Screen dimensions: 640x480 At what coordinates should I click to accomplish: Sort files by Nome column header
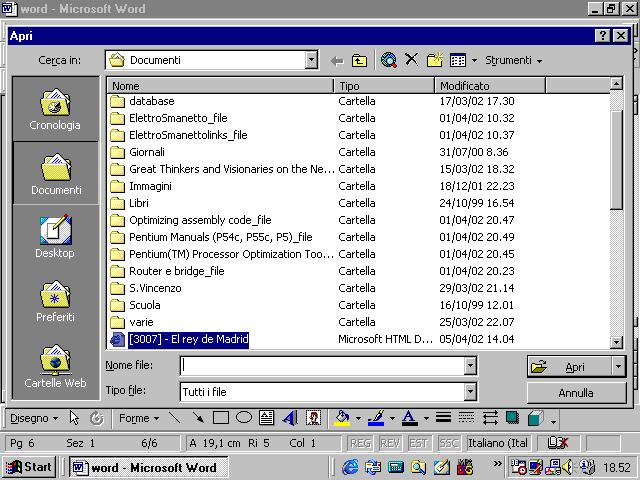220,86
